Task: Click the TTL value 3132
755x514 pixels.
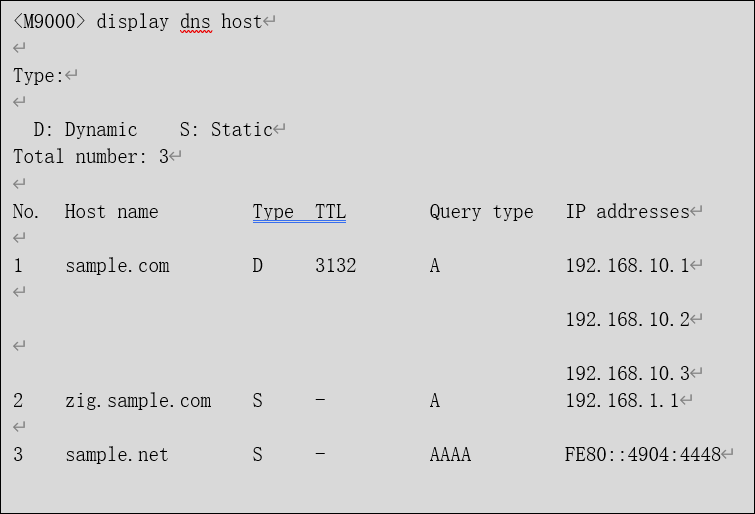Action: click(335, 266)
